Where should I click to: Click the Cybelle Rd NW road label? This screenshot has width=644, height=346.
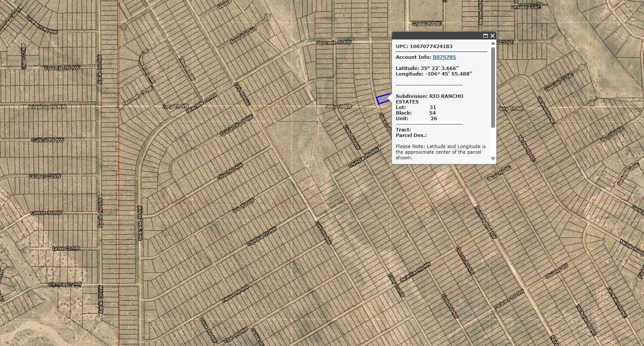46,213
